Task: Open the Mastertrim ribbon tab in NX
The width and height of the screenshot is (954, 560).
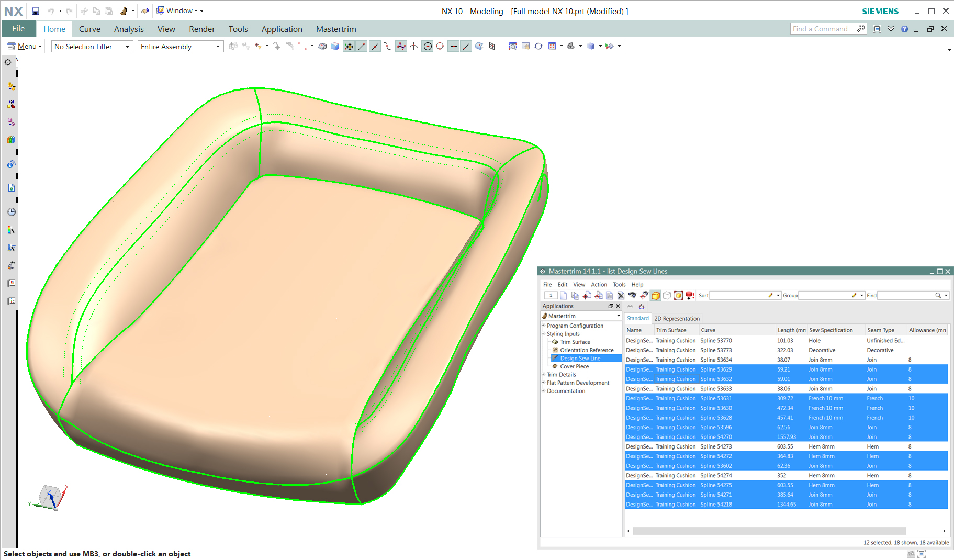Action: pyautogui.click(x=335, y=29)
